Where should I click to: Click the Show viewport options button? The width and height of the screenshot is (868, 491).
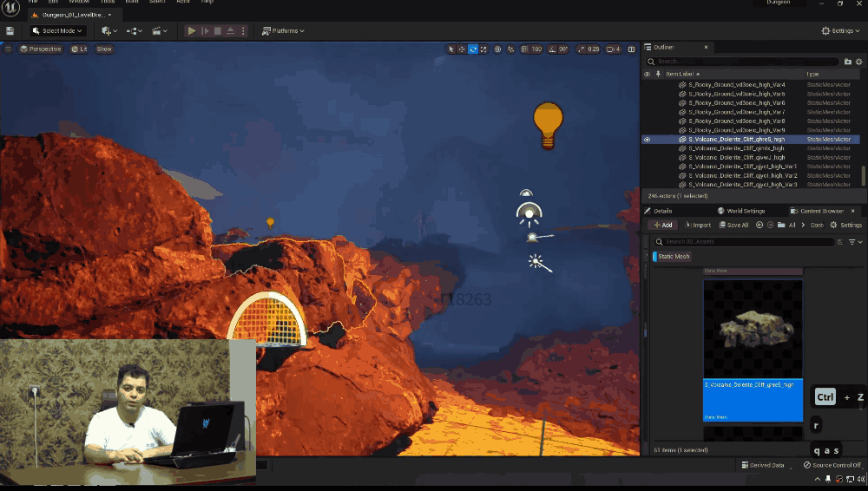coord(104,49)
